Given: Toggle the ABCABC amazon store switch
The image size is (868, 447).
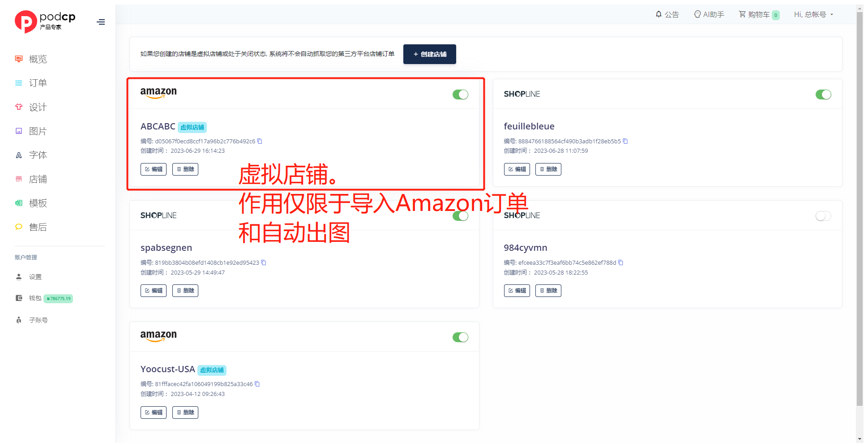Looking at the screenshot, I should pos(460,95).
